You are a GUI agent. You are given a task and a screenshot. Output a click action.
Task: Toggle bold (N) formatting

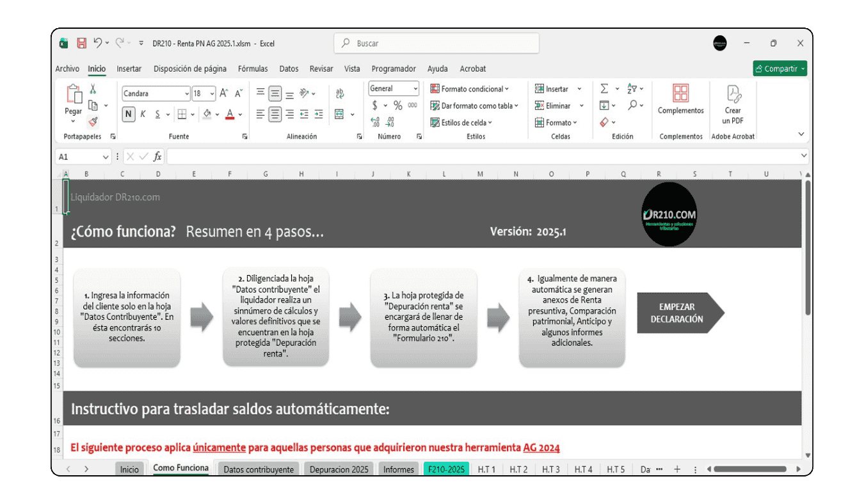coord(129,114)
